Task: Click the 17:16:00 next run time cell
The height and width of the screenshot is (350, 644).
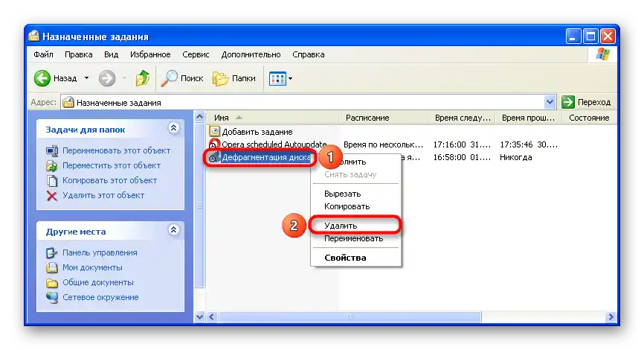Action: tap(462, 144)
